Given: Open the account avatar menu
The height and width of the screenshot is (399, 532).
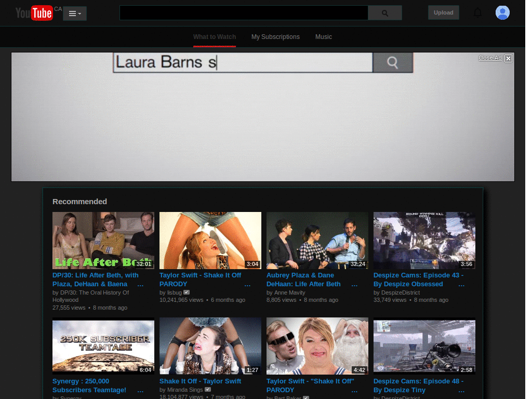Looking at the screenshot, I should pyautogui.click(x=502, y=13).
